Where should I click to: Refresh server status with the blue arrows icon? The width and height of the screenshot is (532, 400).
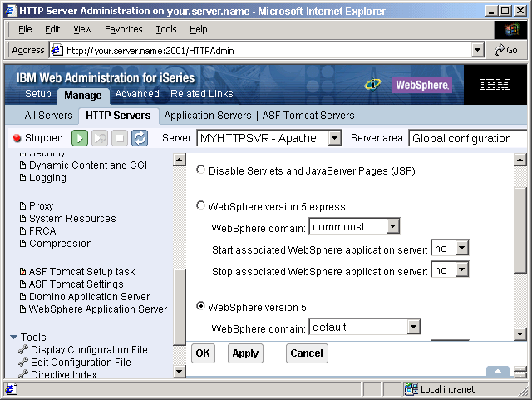point(140,138)
